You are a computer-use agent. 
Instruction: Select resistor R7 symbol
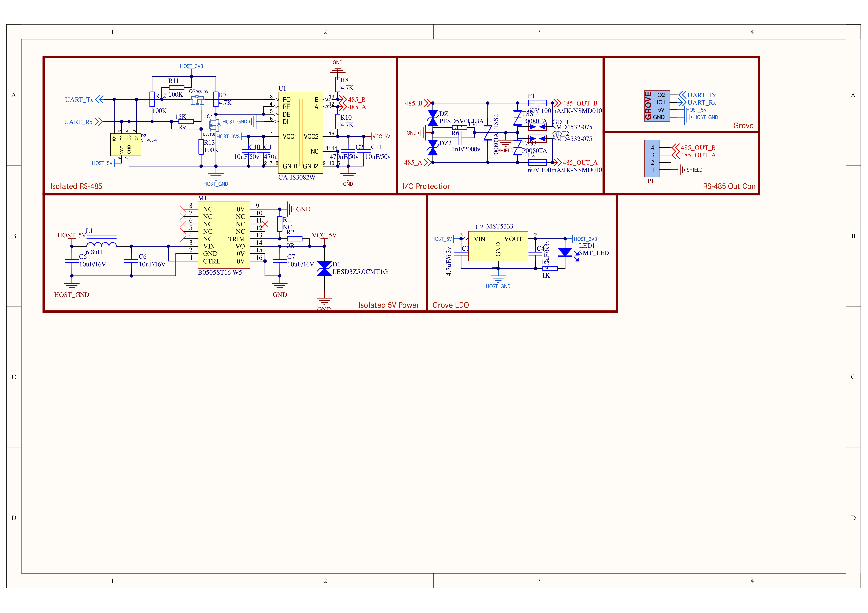tap(216, 99)
